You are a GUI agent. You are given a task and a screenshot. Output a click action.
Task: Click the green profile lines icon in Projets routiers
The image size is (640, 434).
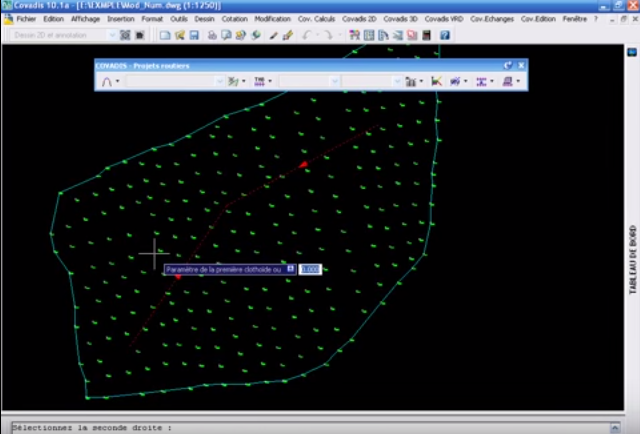pos(233,82)
